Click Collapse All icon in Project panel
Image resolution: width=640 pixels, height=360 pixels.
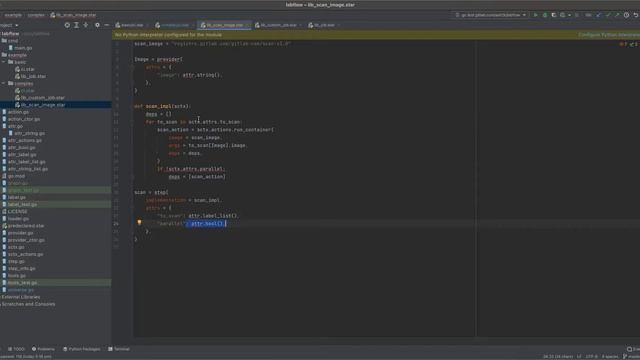86,25
